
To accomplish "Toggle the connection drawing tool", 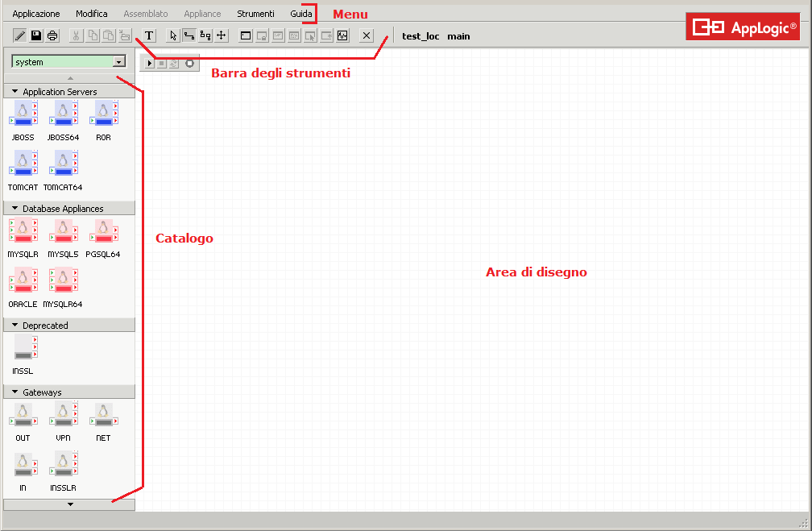I will [x=188, y=35].
